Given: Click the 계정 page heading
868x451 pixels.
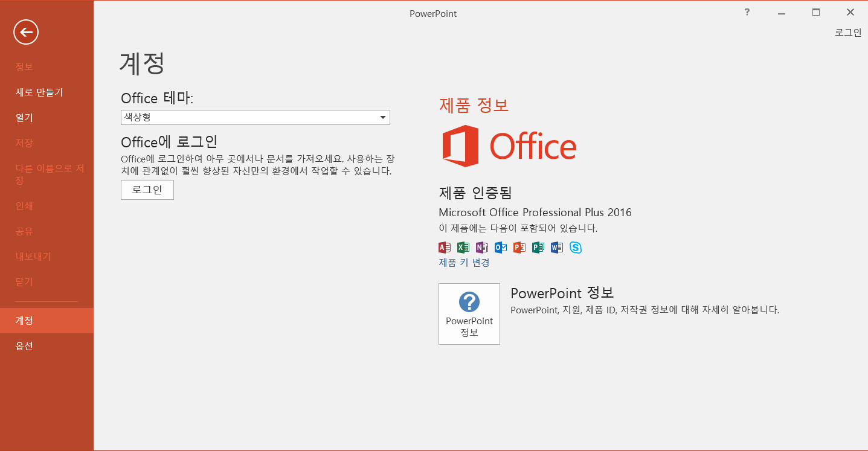Looking at the screenshot, I should coord(143,63).
